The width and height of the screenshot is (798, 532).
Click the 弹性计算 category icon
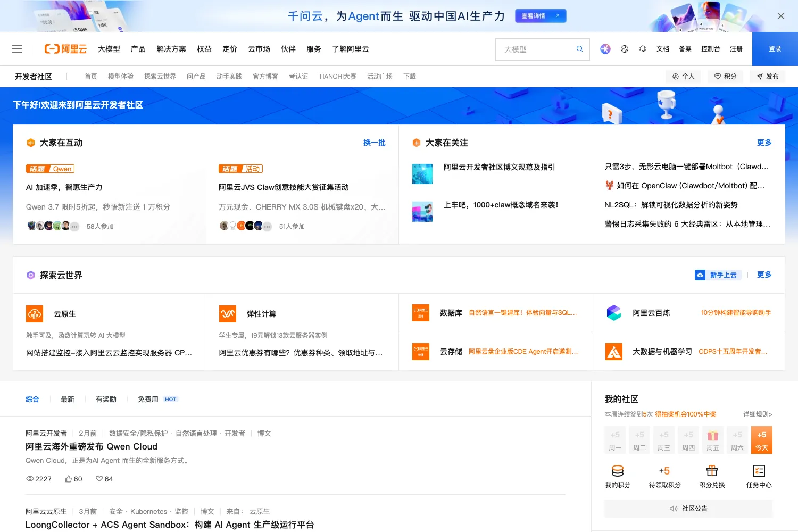pyautogui.click(x=228, y=314)
